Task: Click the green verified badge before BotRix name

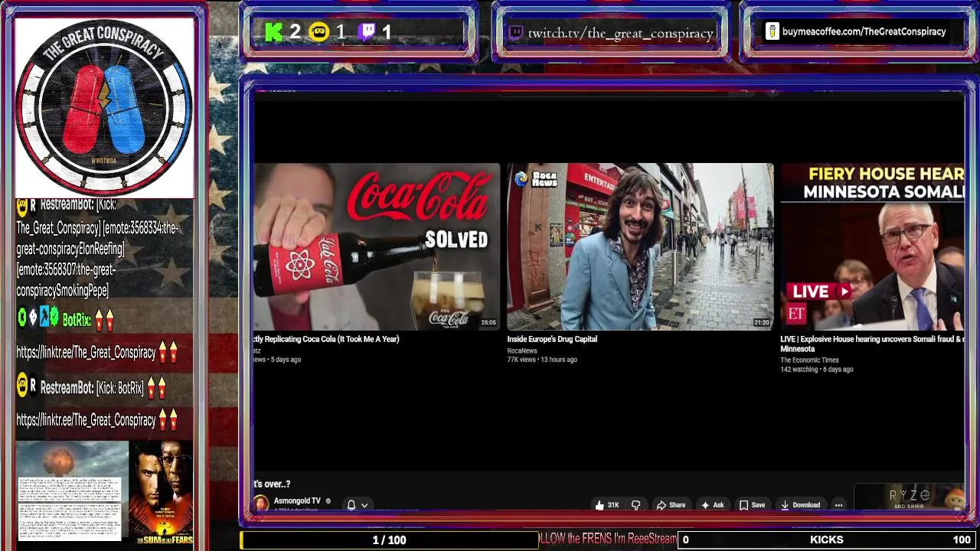Action: (x=54, y=318)
